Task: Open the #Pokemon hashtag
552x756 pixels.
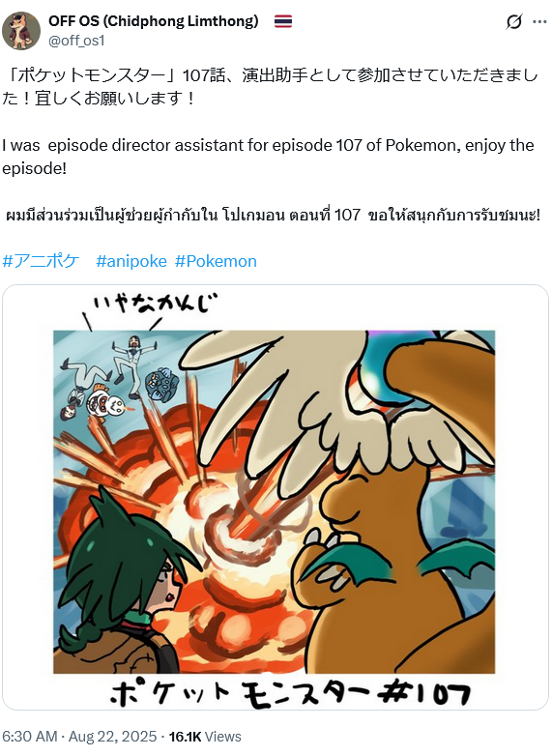Action: (x=216, y=261)
